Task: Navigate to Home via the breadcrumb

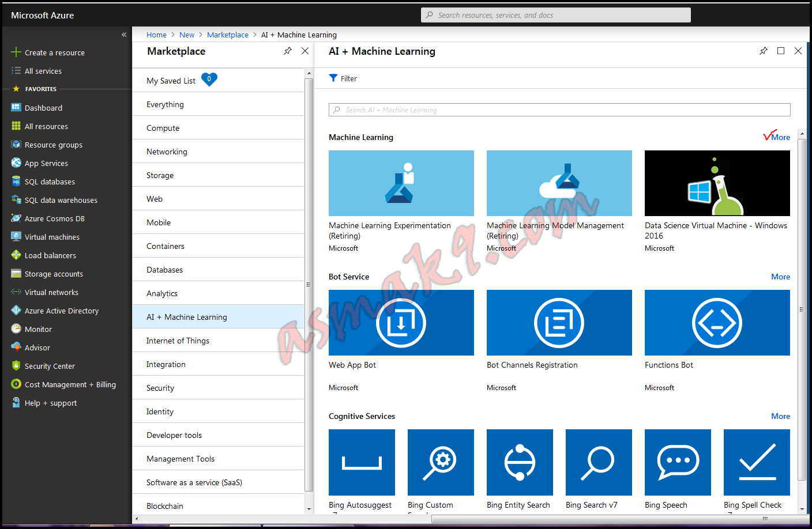Action: (156, 35)
